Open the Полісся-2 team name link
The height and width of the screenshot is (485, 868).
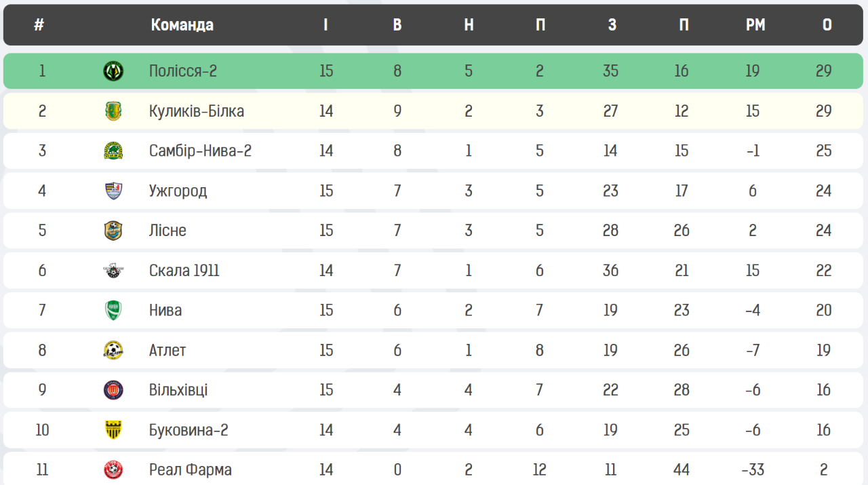click(x=183, y=71)
